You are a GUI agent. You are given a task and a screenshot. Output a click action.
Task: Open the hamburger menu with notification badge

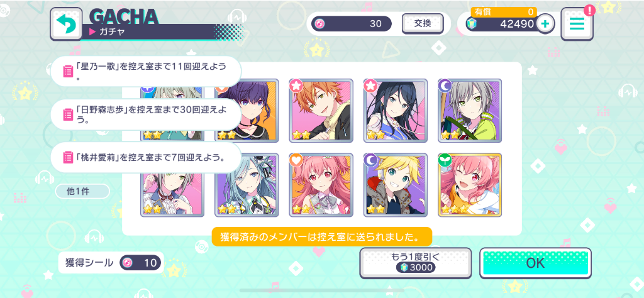(x=577, y=25)
